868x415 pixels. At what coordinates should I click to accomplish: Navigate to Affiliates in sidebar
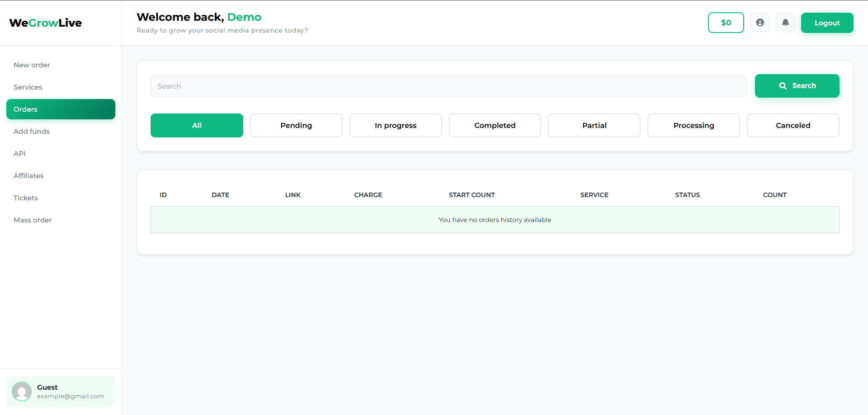[x=28, y=176]
